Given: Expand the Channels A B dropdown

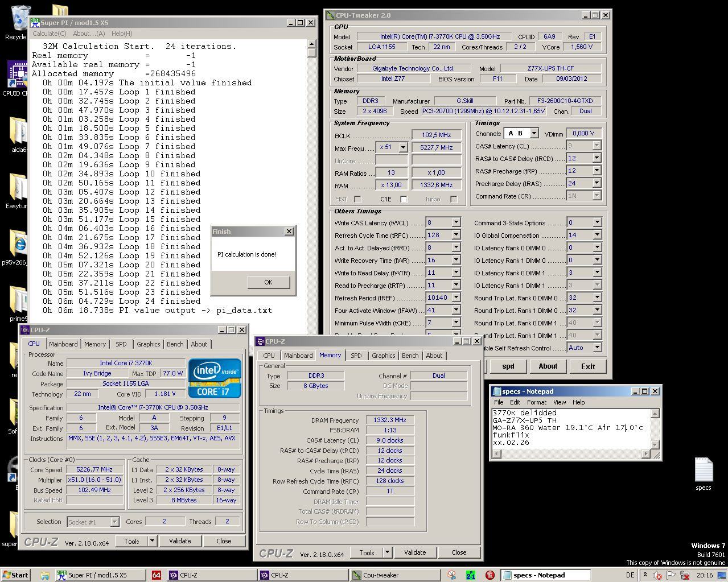Looking at the screenshot, I should [x=534, y=133].
